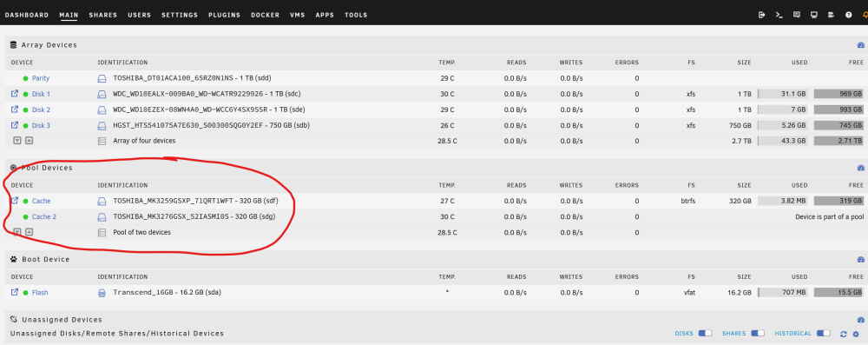This screenshot has width=868, height=345.
Task: Go to the SHARES tab
Action: coord(103,15)
